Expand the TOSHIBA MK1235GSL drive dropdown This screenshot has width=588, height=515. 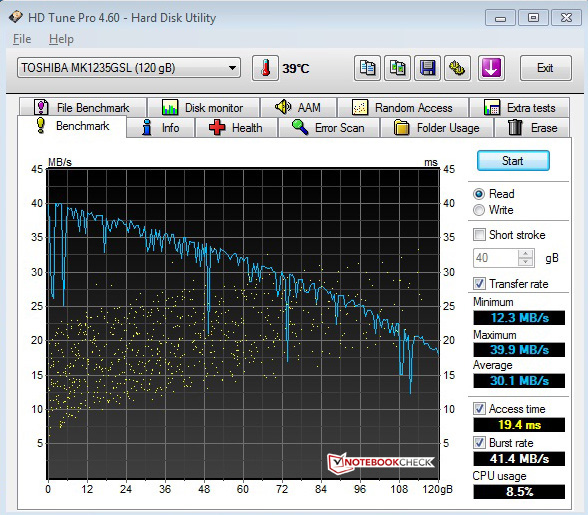pyautogui.click(x=129, y=68)
